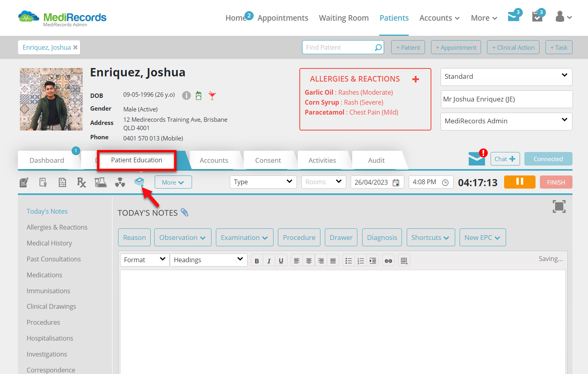This screenshot has width=588, height=374.
Task: Open the calendar date picker icon
Action: tap(396, 183)
